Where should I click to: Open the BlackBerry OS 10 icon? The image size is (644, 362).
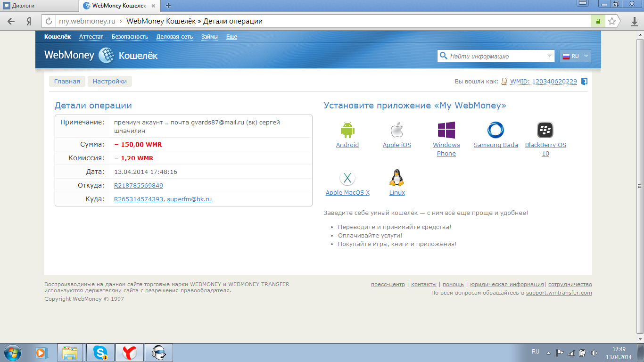[x=545, y=130]
